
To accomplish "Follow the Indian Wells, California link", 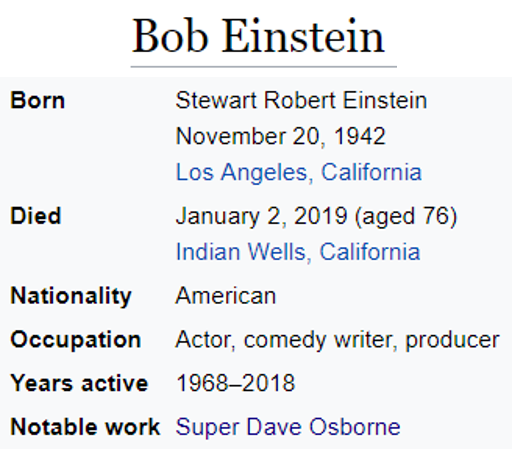I will (x=298, y=252).
